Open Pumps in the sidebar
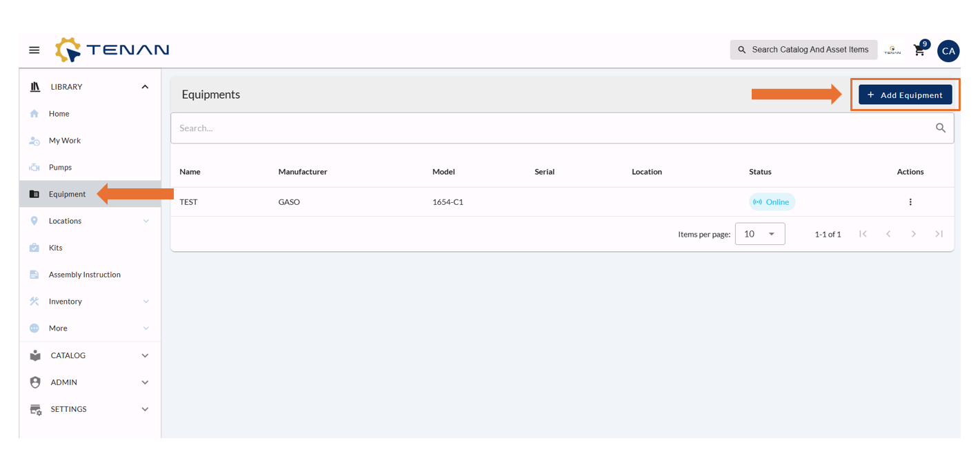980x463 pixels. (90, 168)
